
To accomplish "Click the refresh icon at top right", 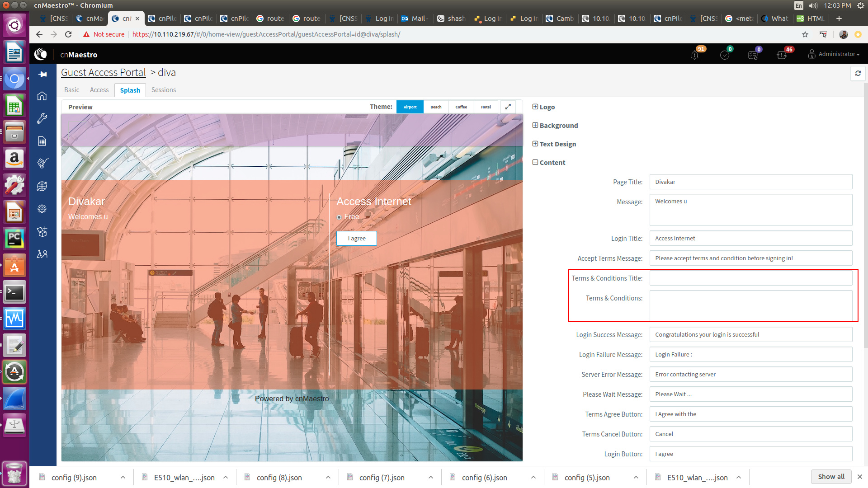I will 858,73.
